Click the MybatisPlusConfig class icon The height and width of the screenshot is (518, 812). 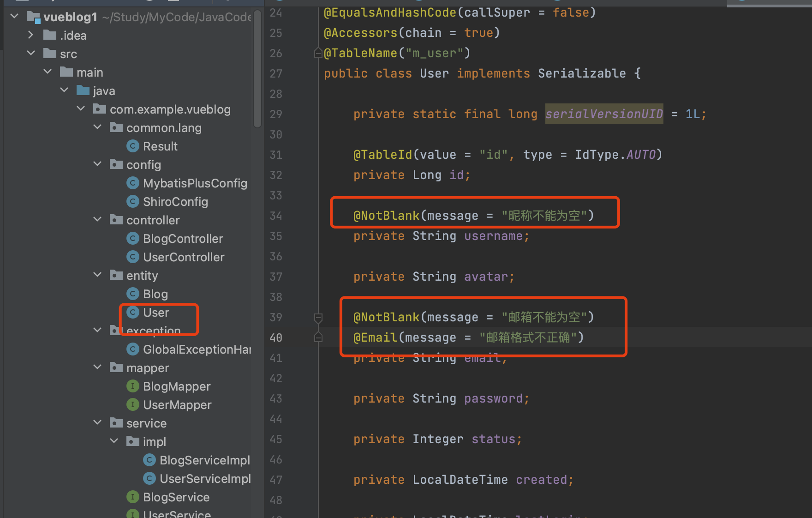133,183
